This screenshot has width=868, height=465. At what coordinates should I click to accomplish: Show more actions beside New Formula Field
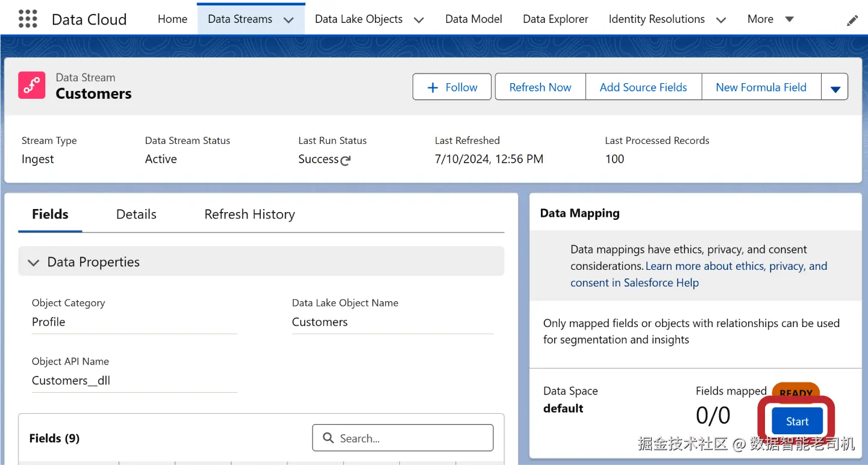click(835, 87)
